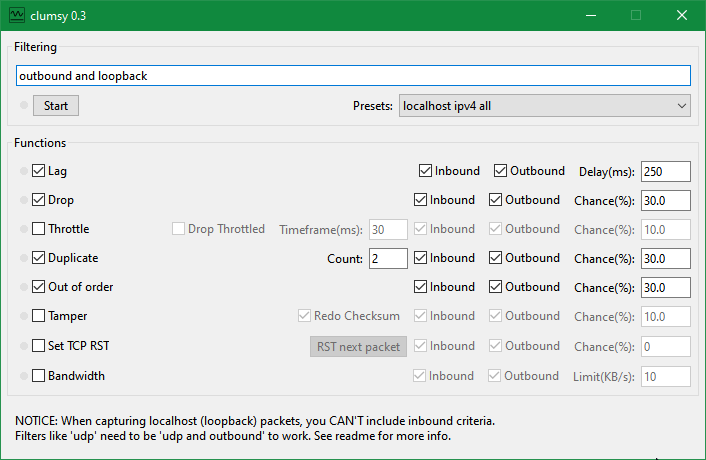Enable the Bandwidth limiter checkbox
This screenshot has height=460, width=706.
(x=38, y=376)
